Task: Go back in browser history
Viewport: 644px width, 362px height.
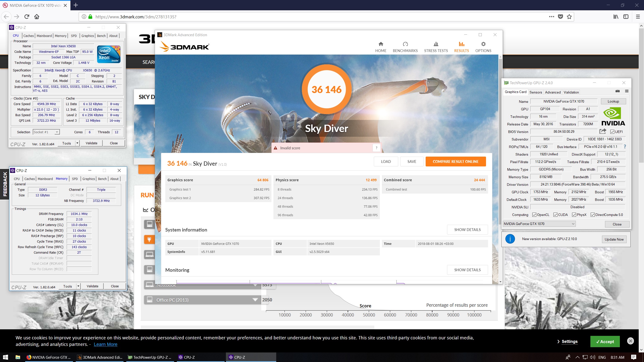Action: click(6, 17)
